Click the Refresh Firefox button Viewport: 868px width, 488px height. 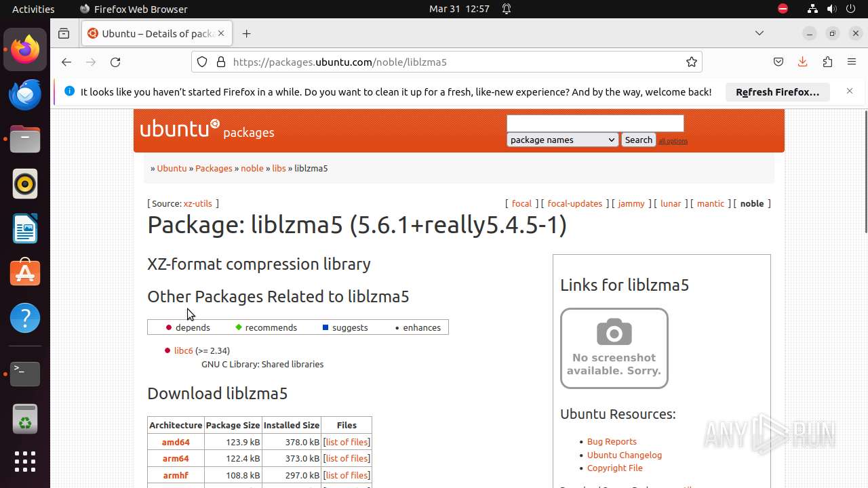(778, 91)
